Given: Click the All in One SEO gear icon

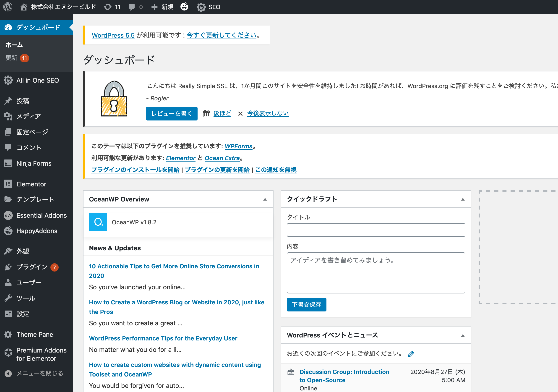Looking at the screenshot, I should 8,80.
